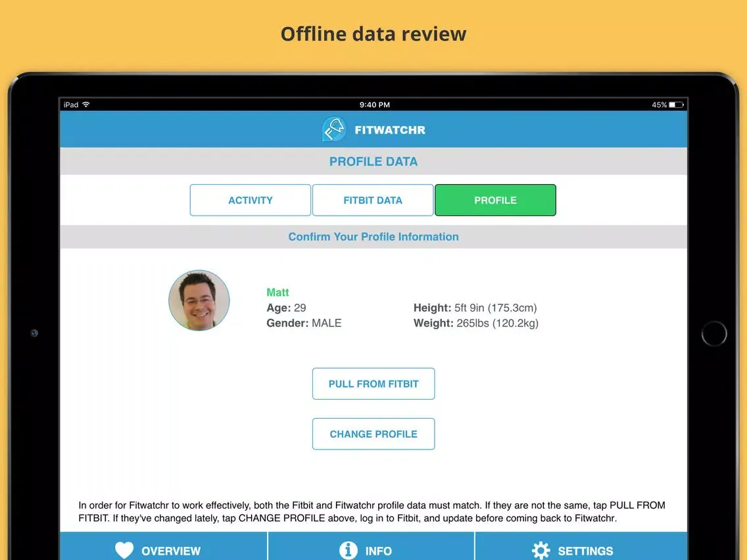The height and width of the screenshot is (560, 747).
Task: Tap Matt's profile photo
Action: 199,300
